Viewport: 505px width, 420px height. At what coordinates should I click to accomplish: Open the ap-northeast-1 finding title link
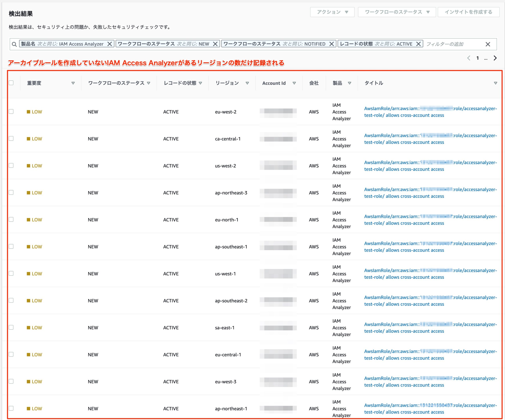[430, 409]
